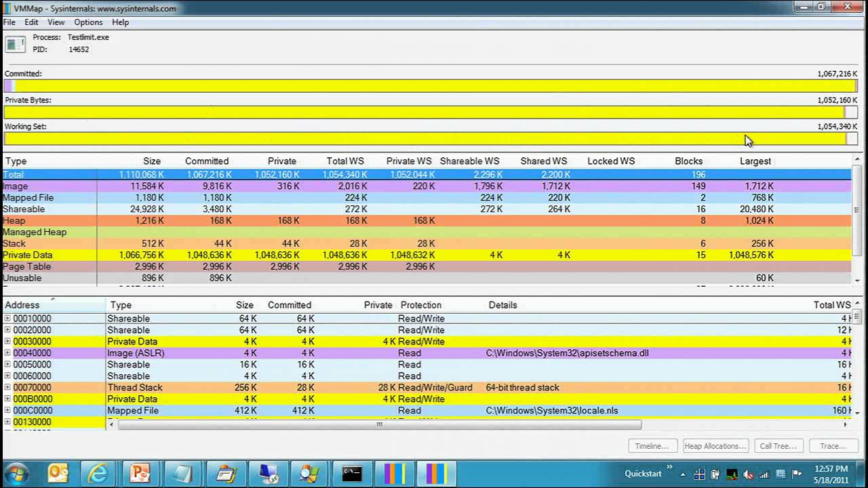868x488 pixels.
Task: Click the apisetschema.dll details path
Action: 567,353
